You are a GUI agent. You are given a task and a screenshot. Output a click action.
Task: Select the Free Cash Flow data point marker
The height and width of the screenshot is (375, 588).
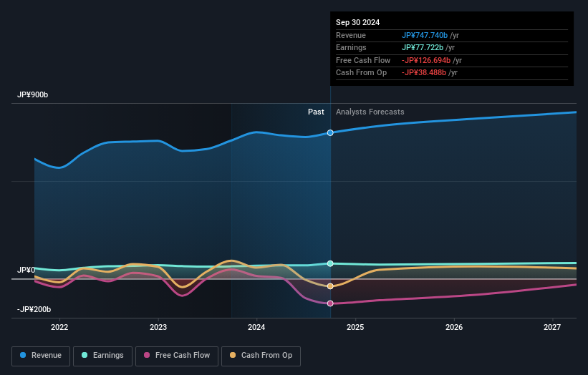point(330,303)
